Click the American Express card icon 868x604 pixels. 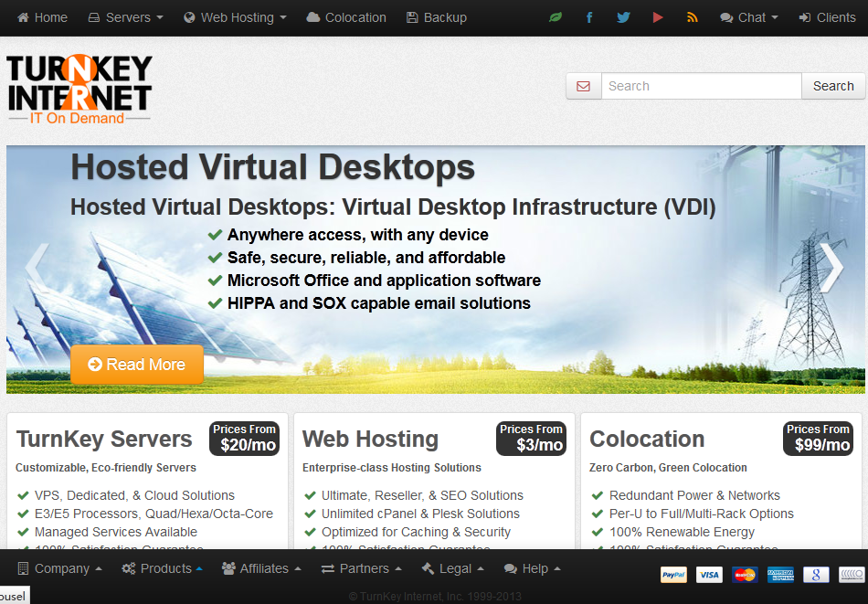point(780,575)
